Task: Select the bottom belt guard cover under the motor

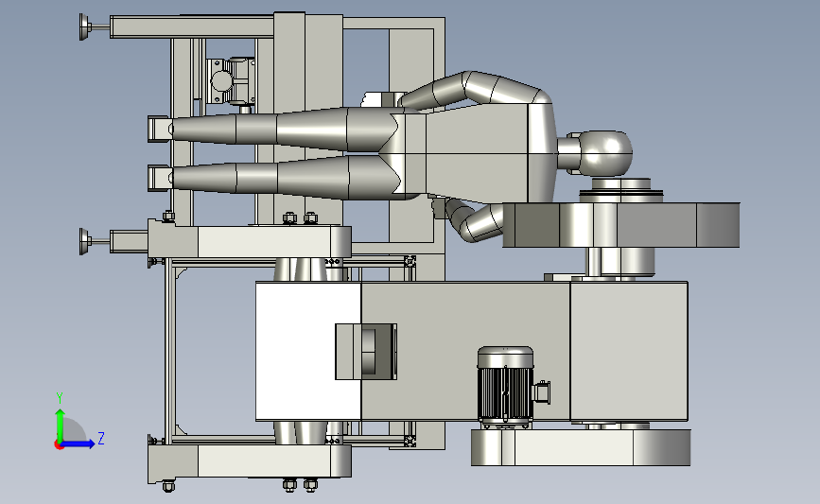Action: click(x=581, y=447)
